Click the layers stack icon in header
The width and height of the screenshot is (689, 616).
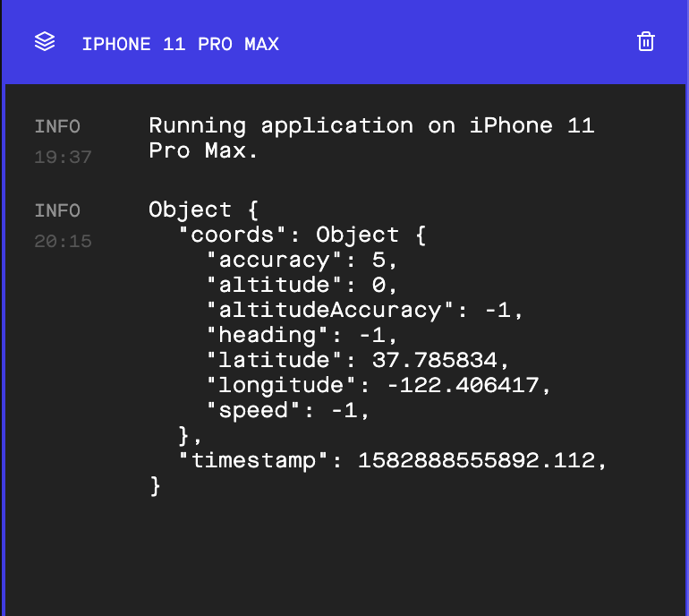[x=45, y=42]
